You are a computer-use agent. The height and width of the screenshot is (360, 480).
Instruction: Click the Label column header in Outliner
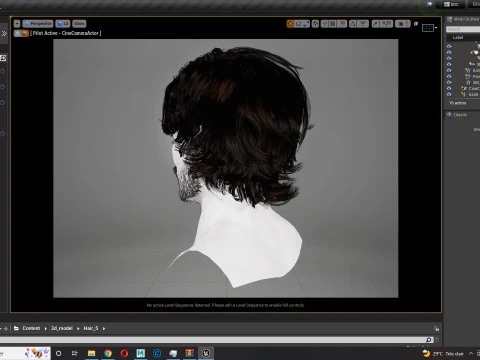(x=458, y=38)
